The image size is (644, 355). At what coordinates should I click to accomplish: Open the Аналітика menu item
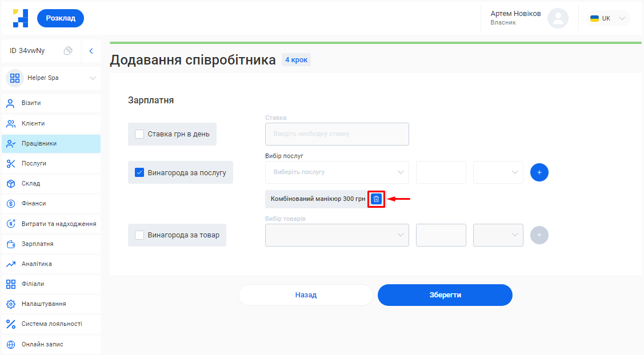pyautogui.click(x=37, y=264)
